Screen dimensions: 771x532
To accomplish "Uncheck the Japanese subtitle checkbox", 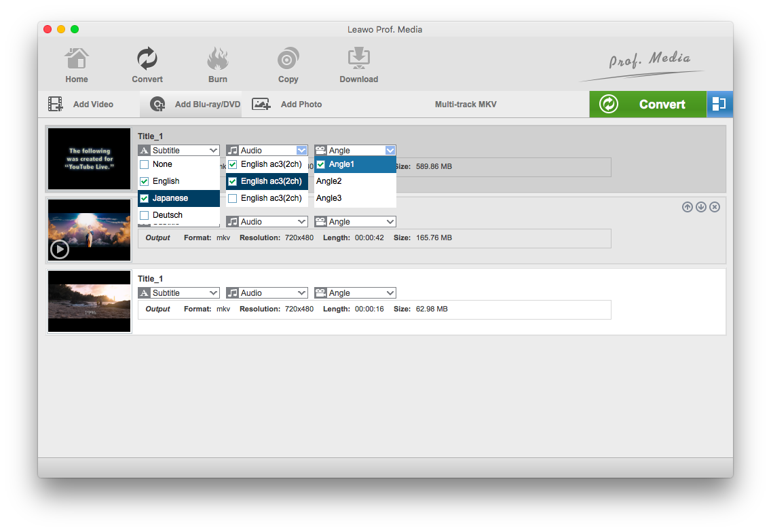I will (x=144, y=199).
